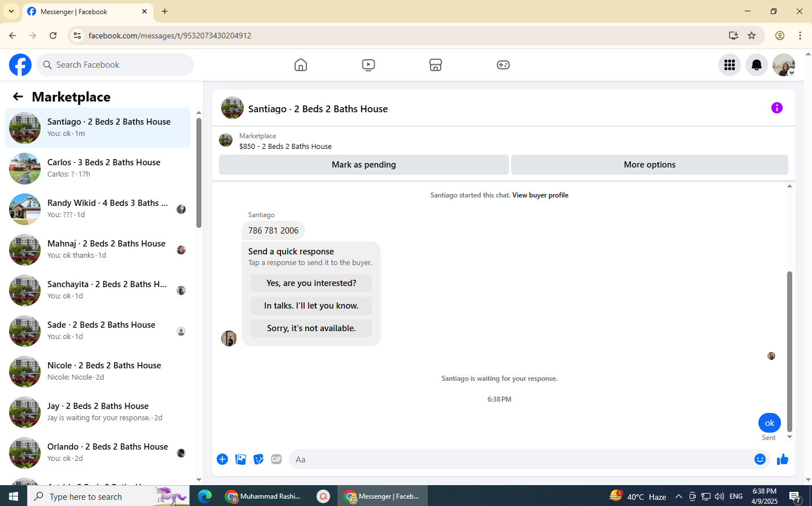This screenshot has height=506, width=812.
Task: Open conversation information icon
Action: (777, 108)
